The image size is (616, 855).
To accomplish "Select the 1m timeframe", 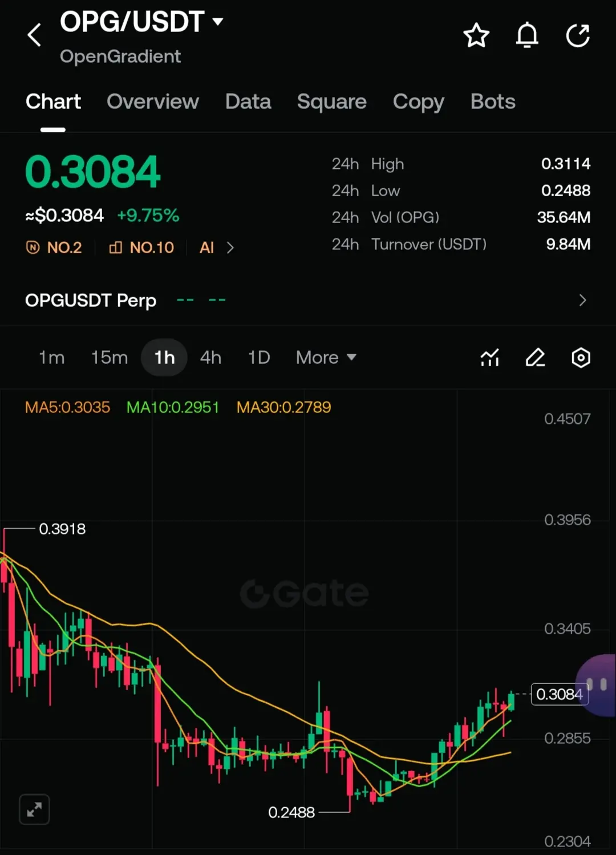I will [x=51, y=358].
